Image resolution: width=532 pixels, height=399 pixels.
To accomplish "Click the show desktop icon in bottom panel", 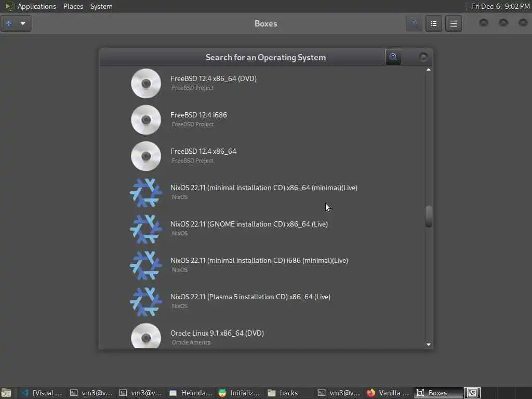I will tap(6, 393).
